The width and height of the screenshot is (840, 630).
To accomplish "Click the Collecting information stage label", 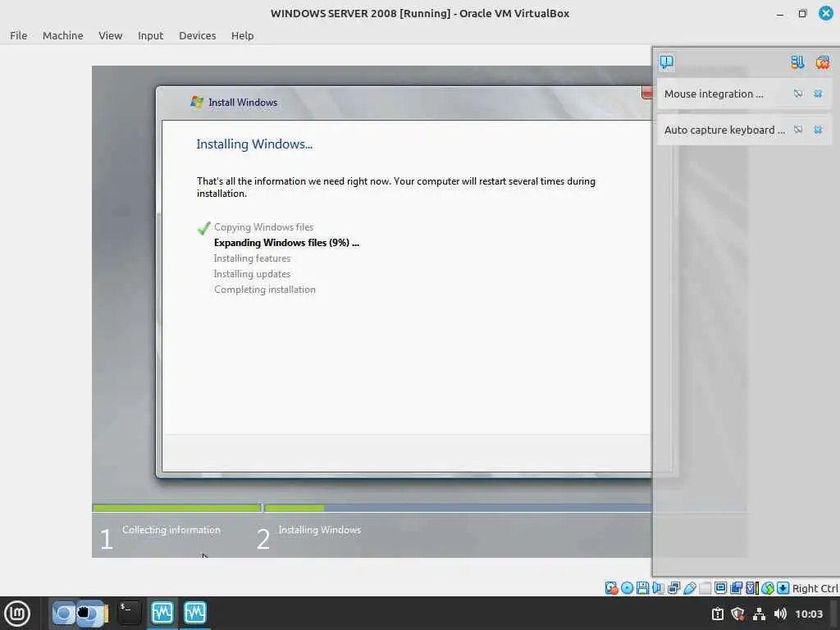I will pos(171,530).
